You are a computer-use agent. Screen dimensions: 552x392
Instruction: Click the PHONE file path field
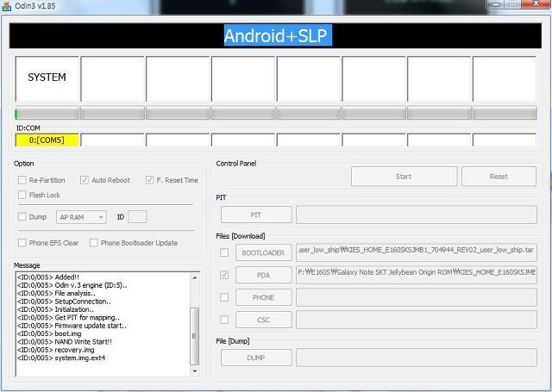(x=417, y=297)
